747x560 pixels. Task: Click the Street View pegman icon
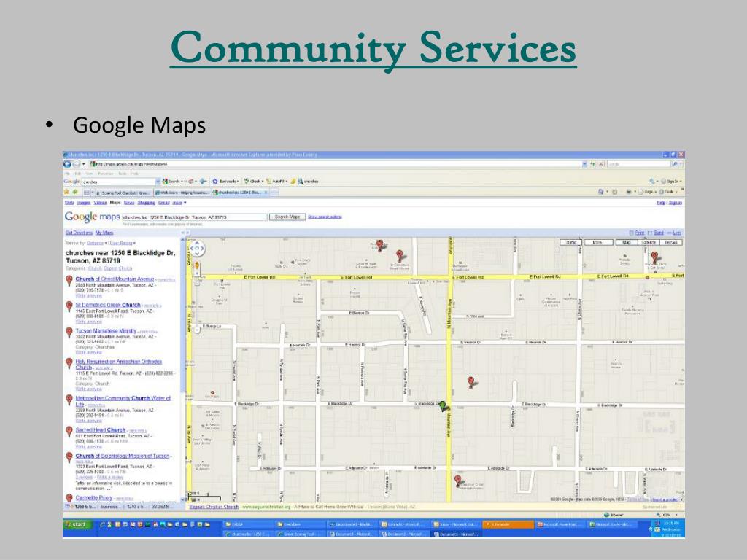coord(197,267)
